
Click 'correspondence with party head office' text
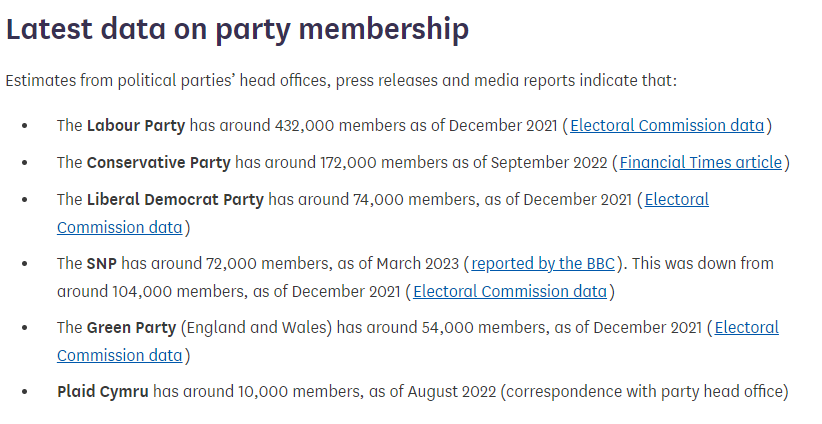click(x=644, y=392)
